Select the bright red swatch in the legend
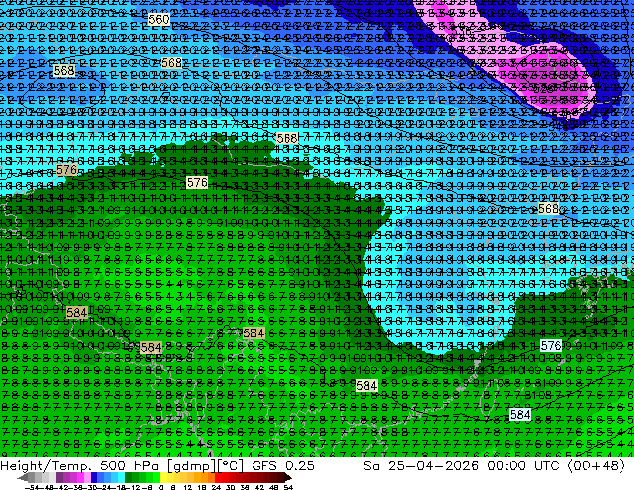Viewport: 634px width, 490px height. [x=218, y=477]
